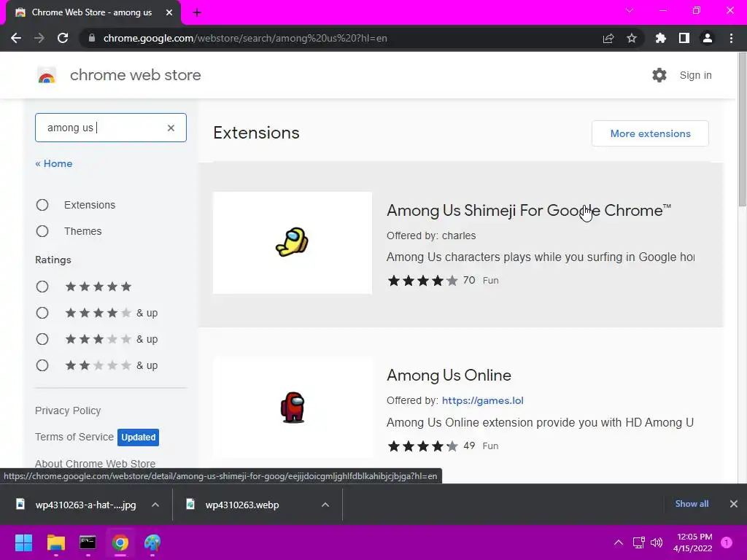Open About Chrome Web Store link
The width and height of the screenshot is (747, 560).
[96, 464]
